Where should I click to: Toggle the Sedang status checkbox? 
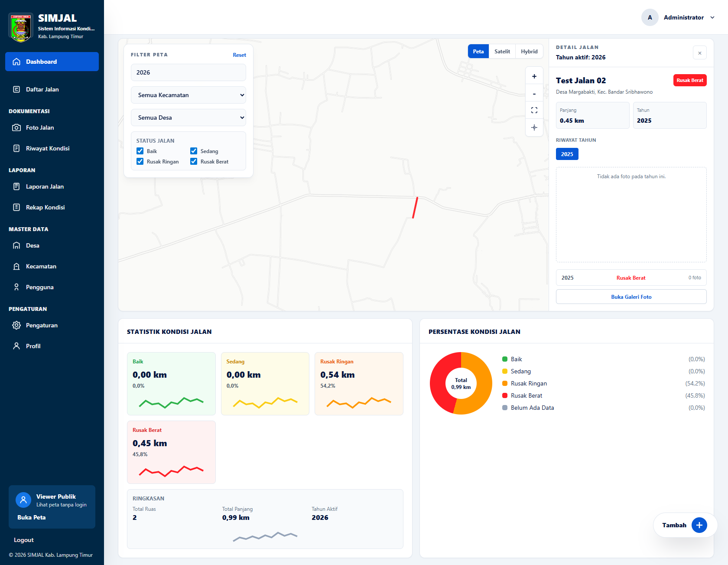(194, 151)
